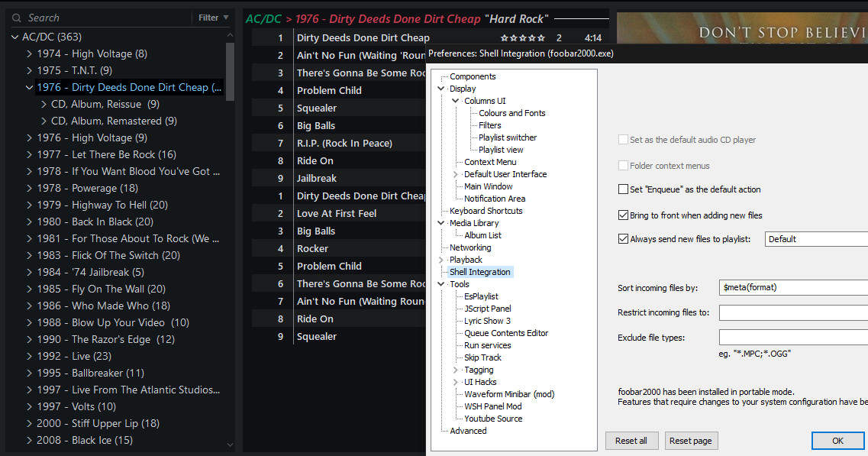
Task: Click the search magnifier icon
Action: point(17,18)
